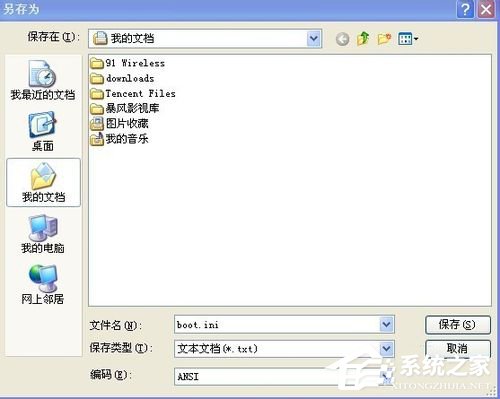Viewport: 500px width, 399px height.
Task: Open the ANSI encoding combo box
Action: (x=284, y=377)
